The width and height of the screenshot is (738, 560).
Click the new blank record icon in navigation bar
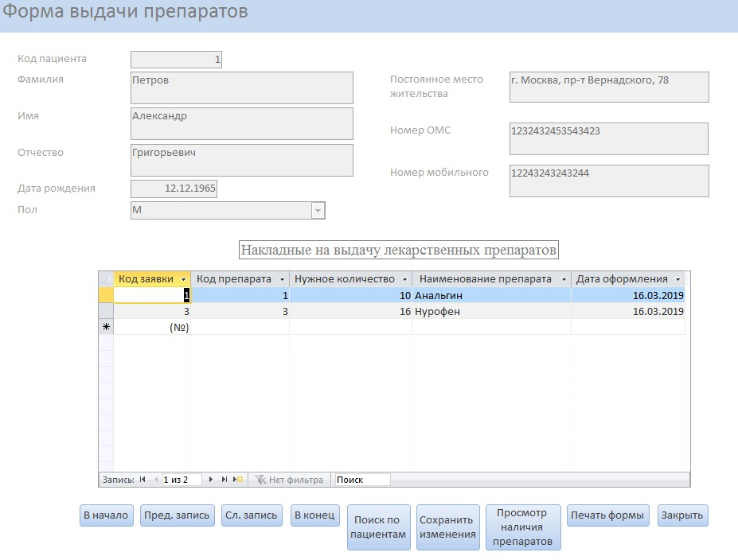[x=238, y=480]
